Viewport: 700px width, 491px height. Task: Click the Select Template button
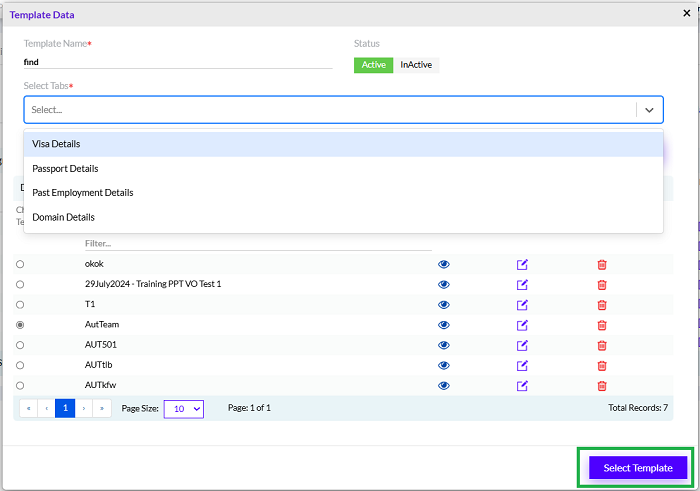pyautogui.click(x=638, y=468)
